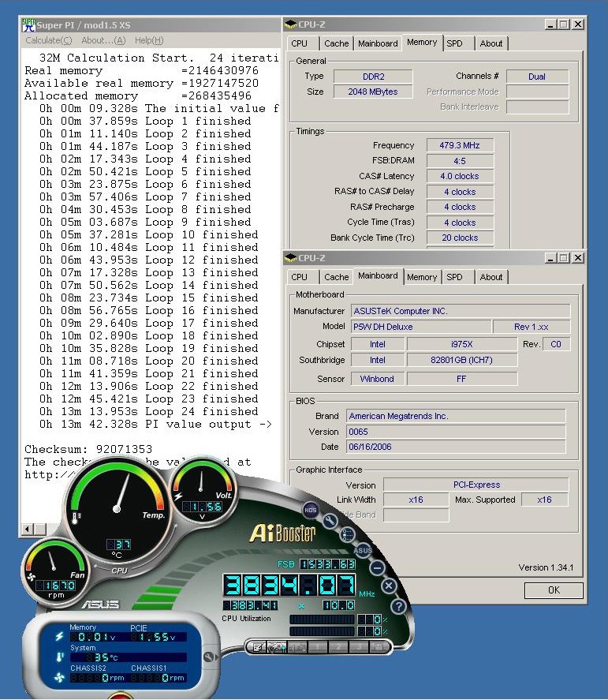Select profile 3 in AI Booster toolbar
This screenshot has width=608, height=700.
point(358,646)
